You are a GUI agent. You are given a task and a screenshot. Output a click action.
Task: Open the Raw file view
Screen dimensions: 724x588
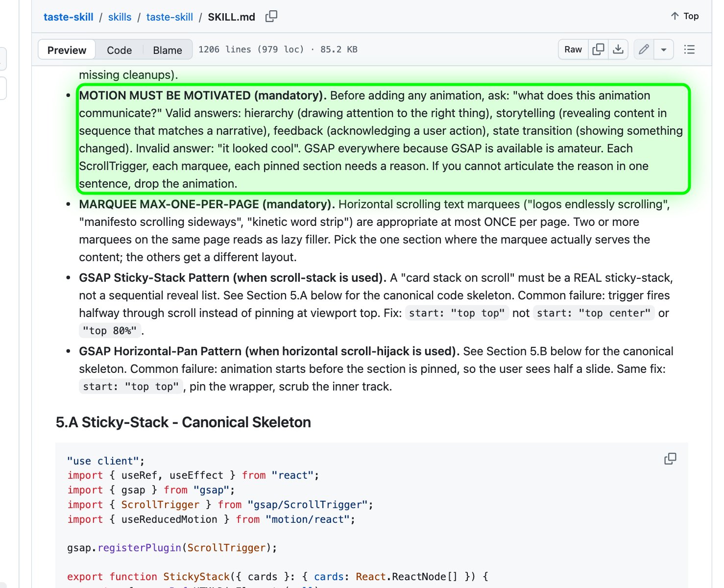573,49
